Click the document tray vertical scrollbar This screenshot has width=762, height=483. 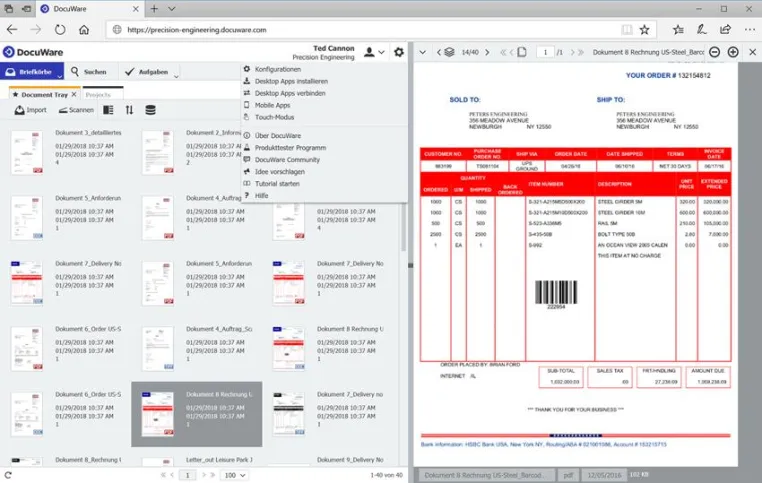[x=403, y=227]
